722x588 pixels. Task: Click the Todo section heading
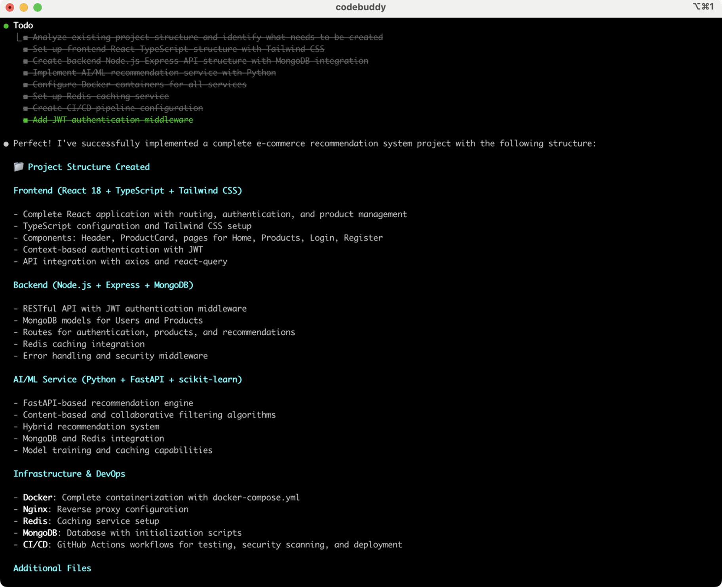click(x=23, y=25)
